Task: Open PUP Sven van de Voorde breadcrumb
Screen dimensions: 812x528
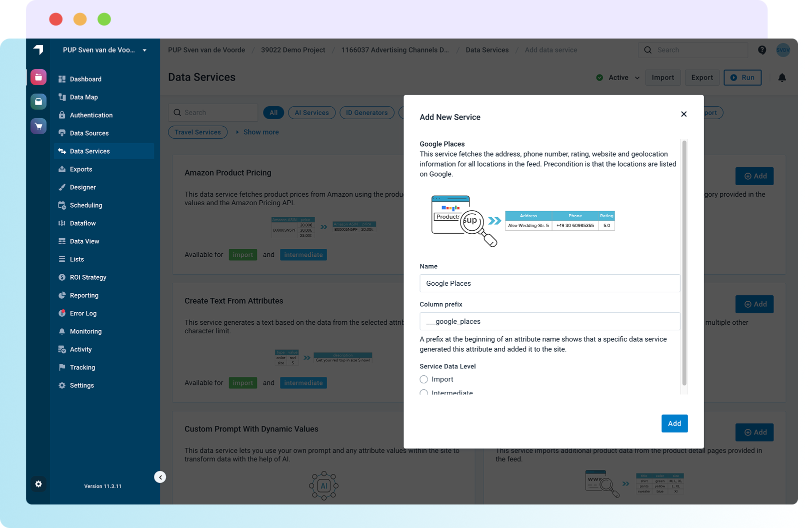Action: (206, 50)
